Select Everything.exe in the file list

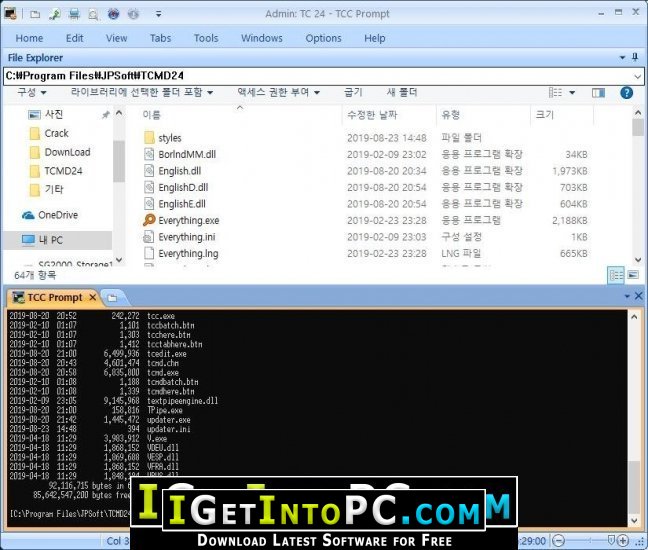(x=188, y=220)
